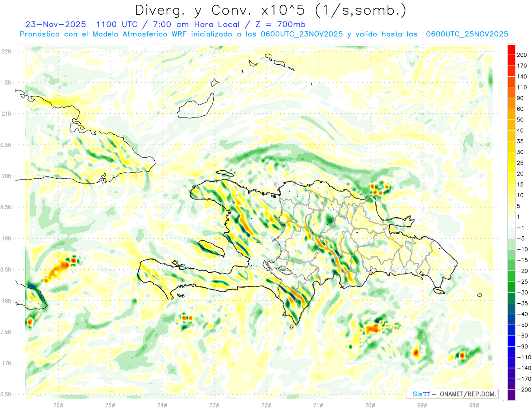532x411 pixels.
Task: Click the colorbar value '50'
Action: [521, 120]
